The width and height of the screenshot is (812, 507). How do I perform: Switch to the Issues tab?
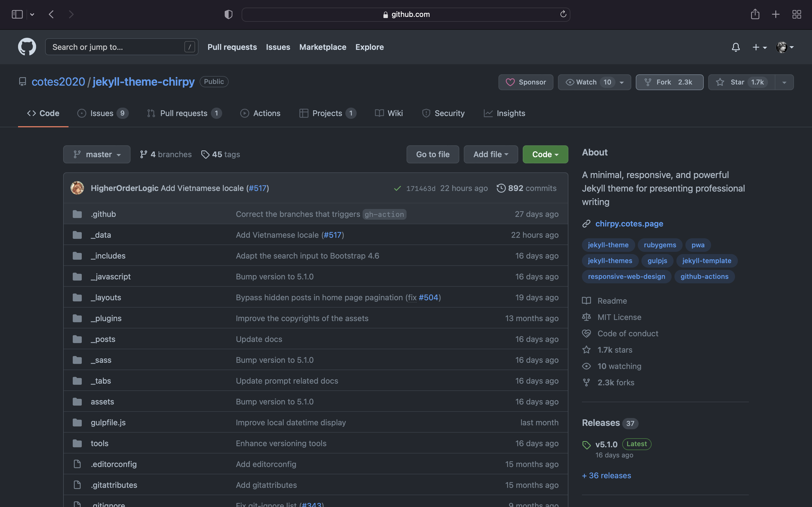pyautogui.click(x=102, y=113)
